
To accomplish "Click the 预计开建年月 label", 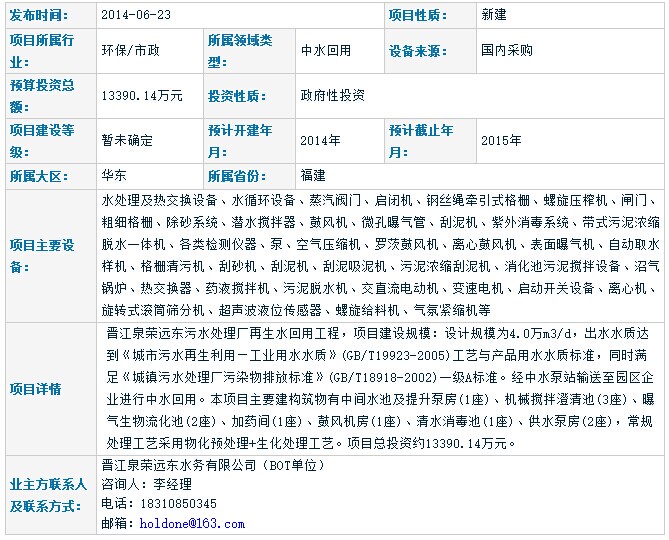I will click(240, 141).
